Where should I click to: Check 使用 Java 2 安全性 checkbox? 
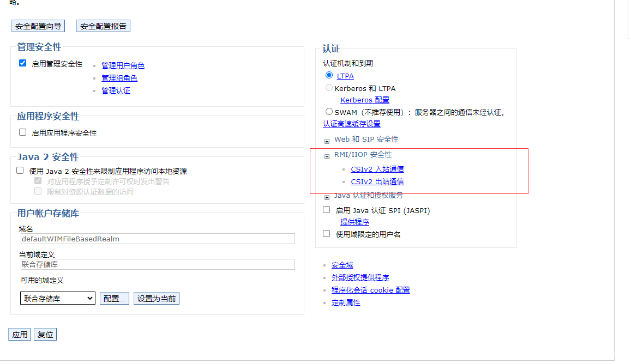point(21,171)
